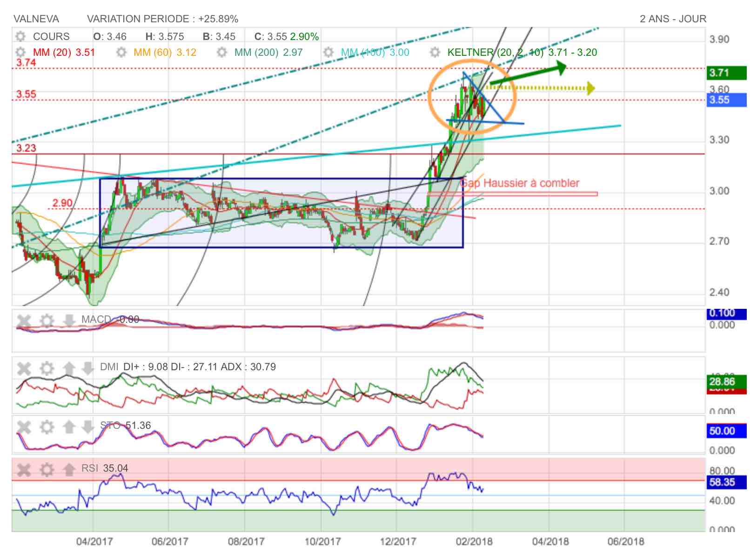Click the MACD 0.00 label

110,319
